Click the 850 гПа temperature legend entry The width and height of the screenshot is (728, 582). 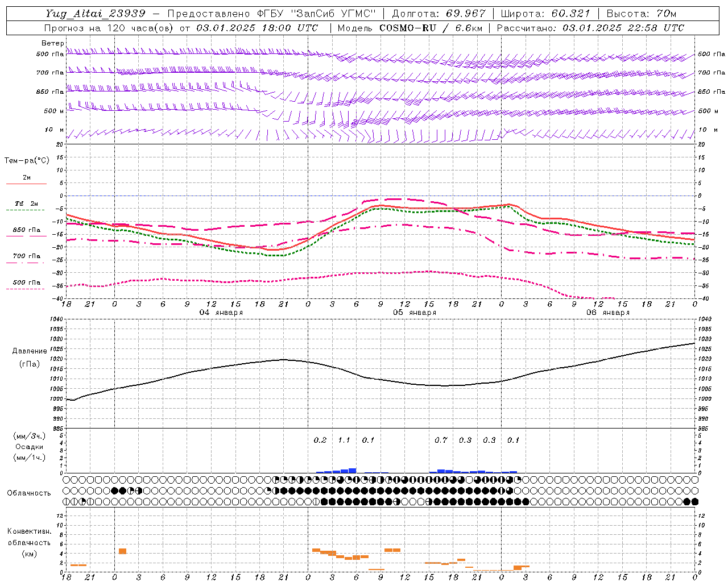27,230
